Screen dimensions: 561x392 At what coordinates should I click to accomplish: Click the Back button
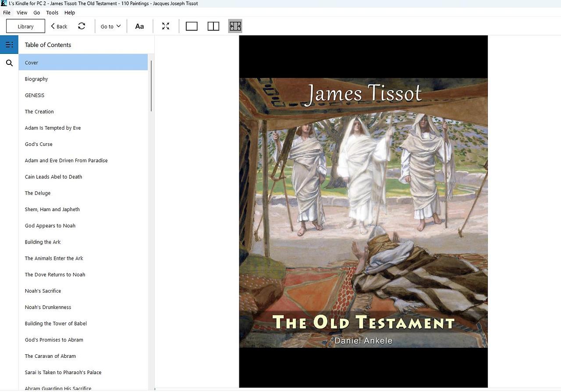click(x=59, y=26)
